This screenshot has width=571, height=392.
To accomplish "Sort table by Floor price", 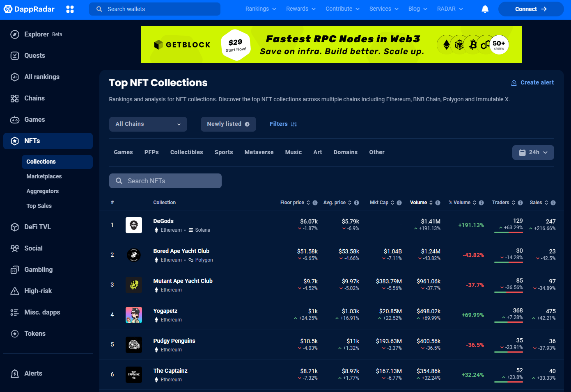I will click(295, 203).
